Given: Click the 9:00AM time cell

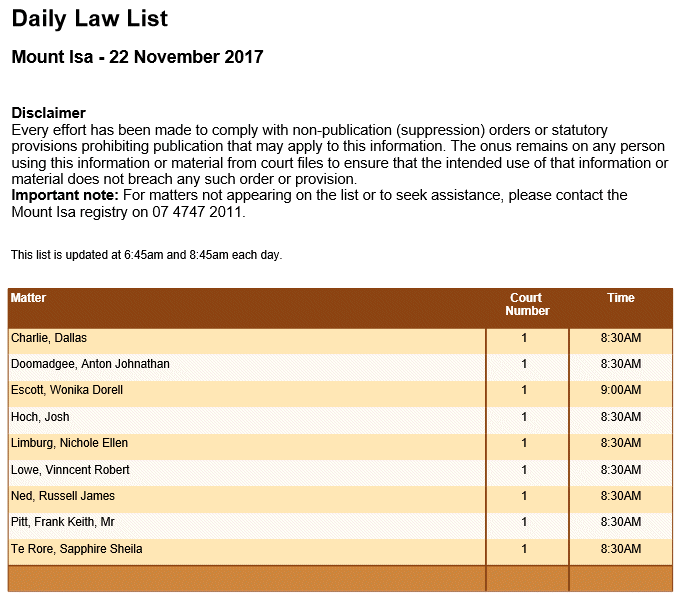Looking at the screenshot, I should point(620,390).
